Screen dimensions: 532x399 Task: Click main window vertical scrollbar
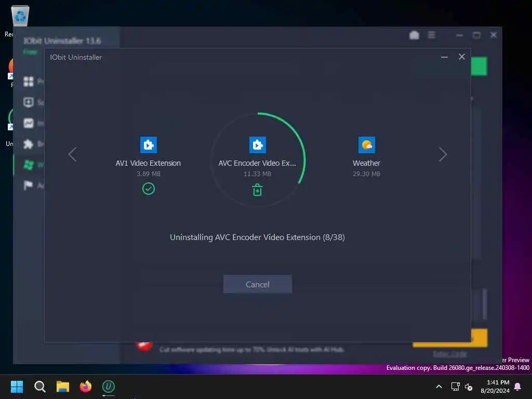[x=485, y=304]
